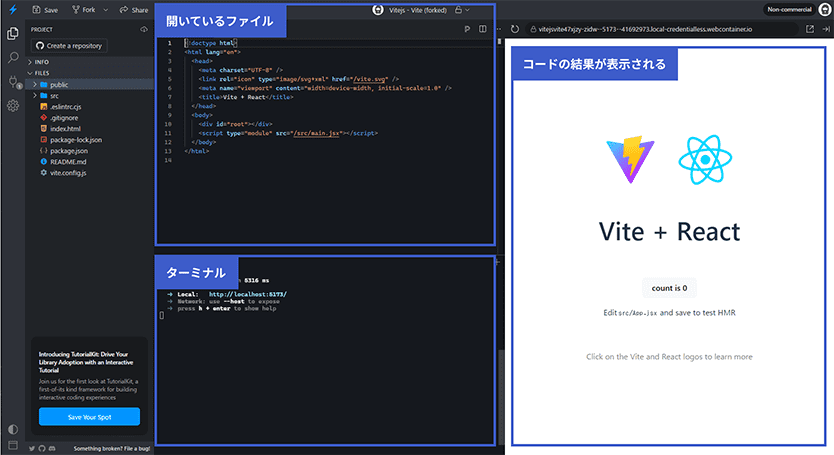The height and width of the screenshot is (455, 834).
Task: Open the preview in a new tab
Action: (810, 29)
